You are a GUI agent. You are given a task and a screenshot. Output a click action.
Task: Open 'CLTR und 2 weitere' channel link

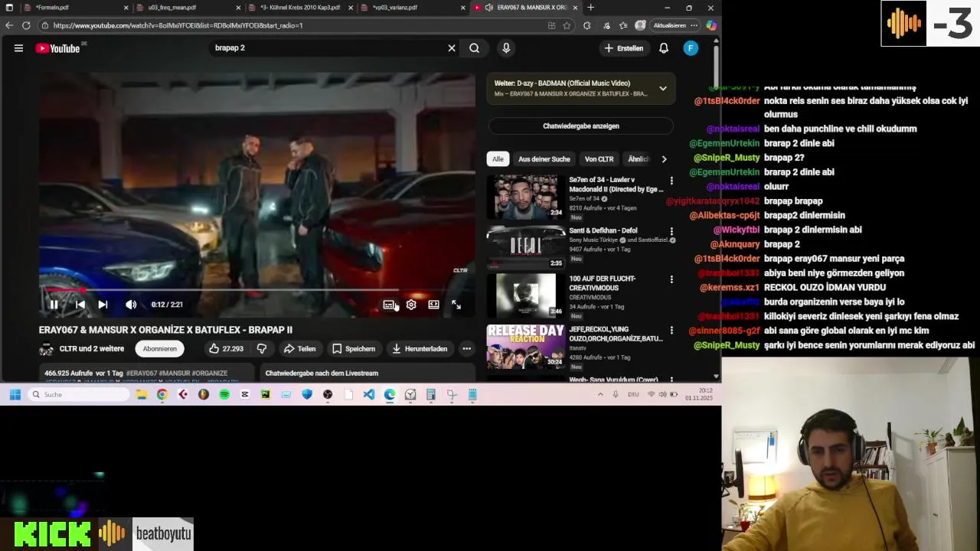click(x=92, y=349)
